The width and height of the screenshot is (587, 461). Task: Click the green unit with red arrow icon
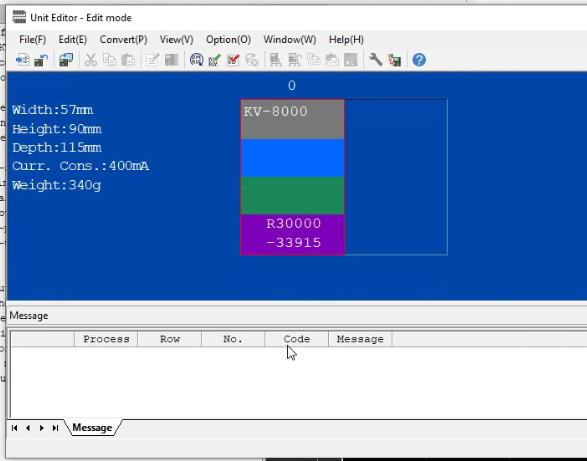[x=395, y=60]
